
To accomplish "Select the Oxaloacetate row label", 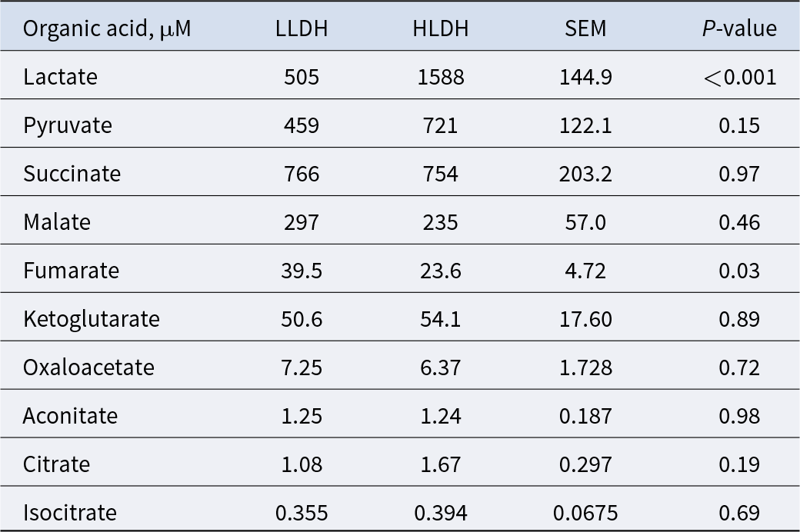I will [x=88, y=367].
